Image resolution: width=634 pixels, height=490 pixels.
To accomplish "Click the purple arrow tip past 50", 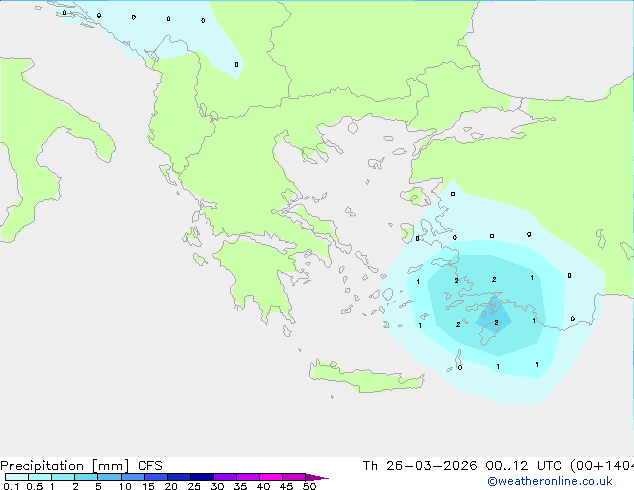I will [x=317, y=477].
